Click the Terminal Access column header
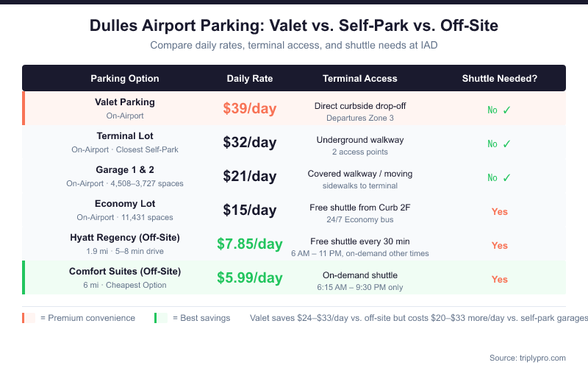This screenshot has height=368, width=588. pos(360,79)
